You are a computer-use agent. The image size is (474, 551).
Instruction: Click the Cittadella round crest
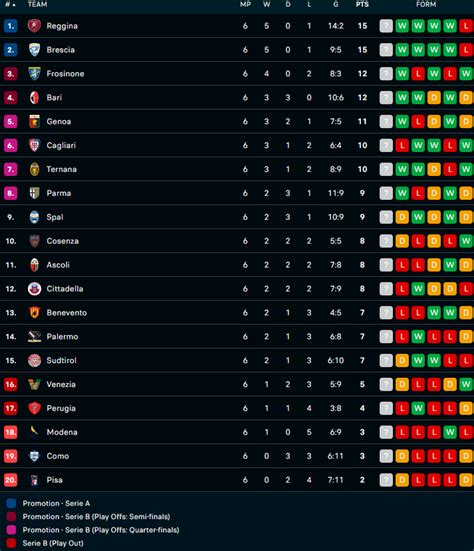click(x=34, y=289)
